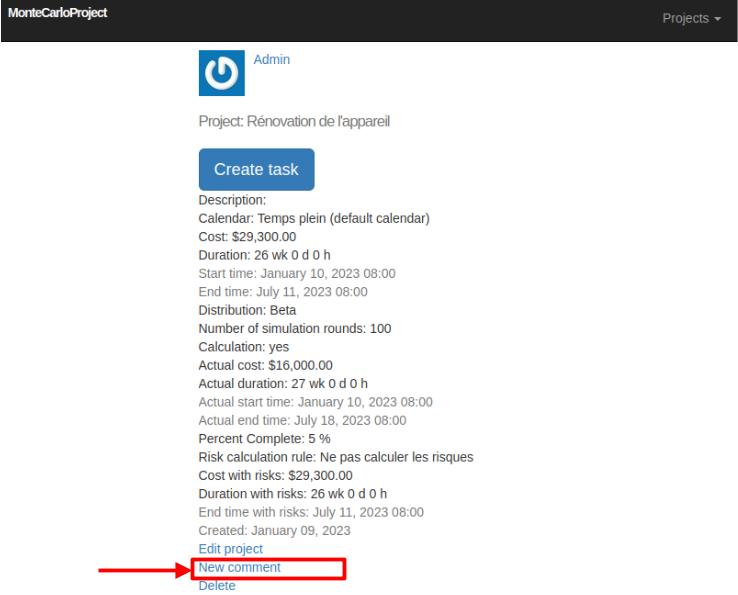
Task: Click the Edit project link
Action: tap(230, 549)
